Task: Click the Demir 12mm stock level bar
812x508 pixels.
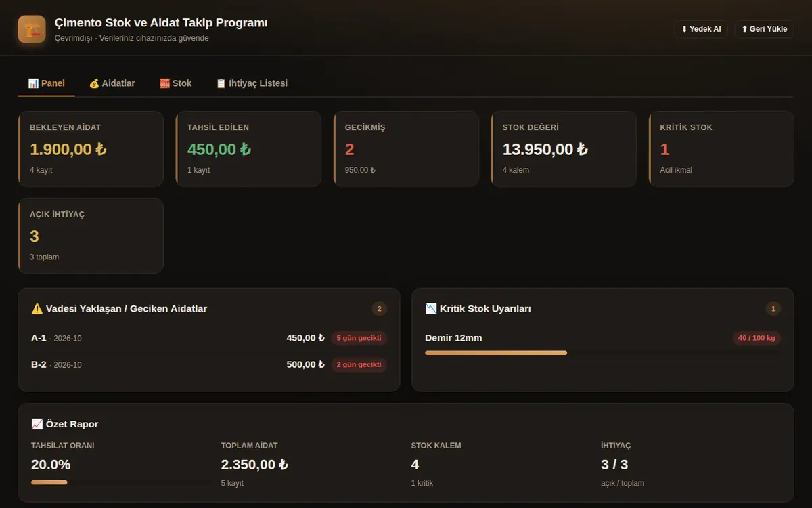Action: [x=603, y=353]
